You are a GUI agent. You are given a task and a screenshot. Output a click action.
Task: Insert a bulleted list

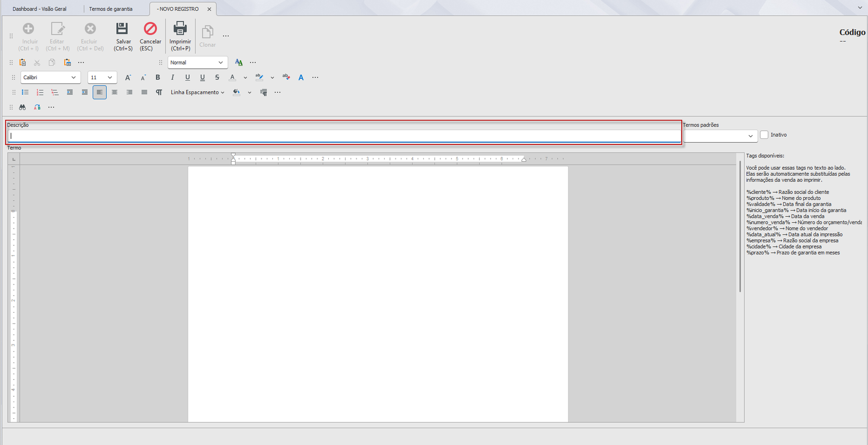(25, 92)
